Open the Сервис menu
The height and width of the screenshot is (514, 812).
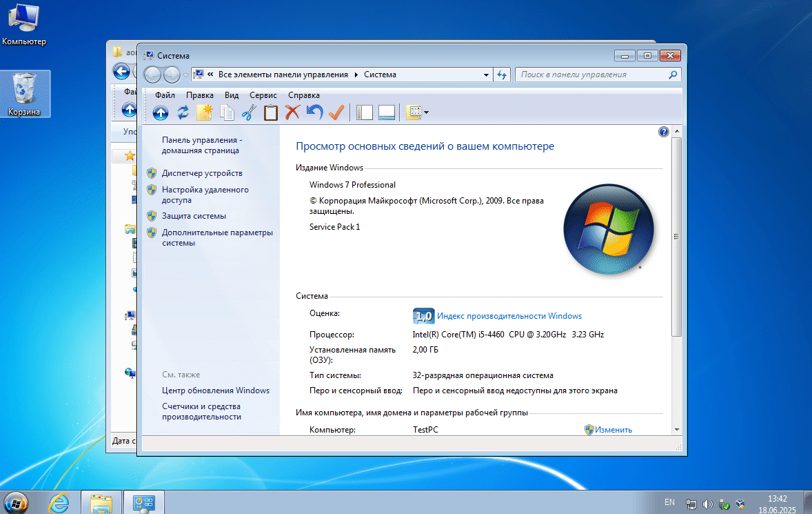pyautogui.click(x=263, y=95)
